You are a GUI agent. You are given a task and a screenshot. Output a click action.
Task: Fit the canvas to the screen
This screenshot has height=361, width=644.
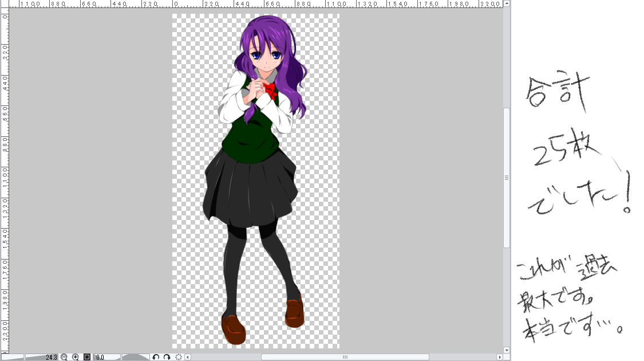(87, 357)
